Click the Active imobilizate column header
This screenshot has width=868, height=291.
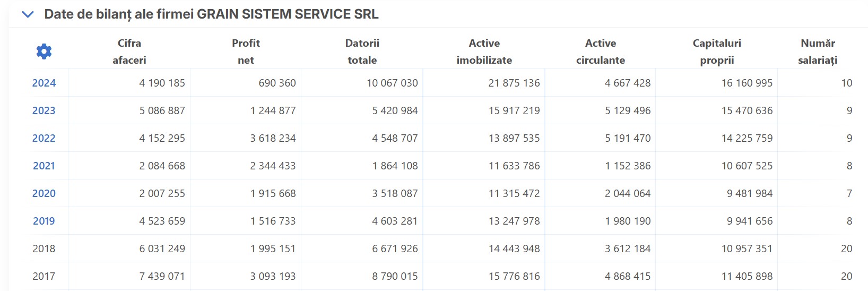click(x=484, y=52)
